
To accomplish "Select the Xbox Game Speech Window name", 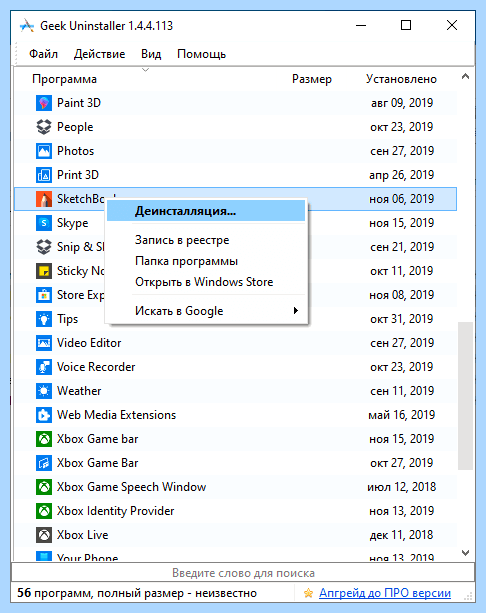I will [x=131, y=487].
